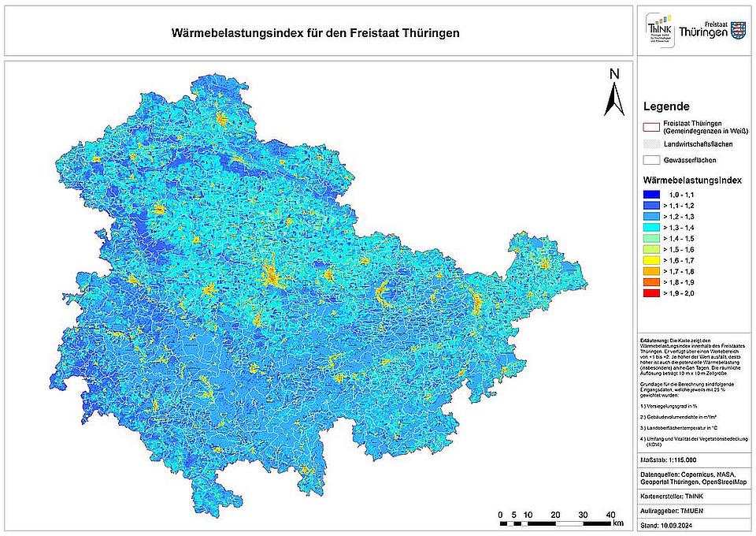Click the 'km' unit label of the scale bar
Screen dimensions: 756x536
coord(618,523)
